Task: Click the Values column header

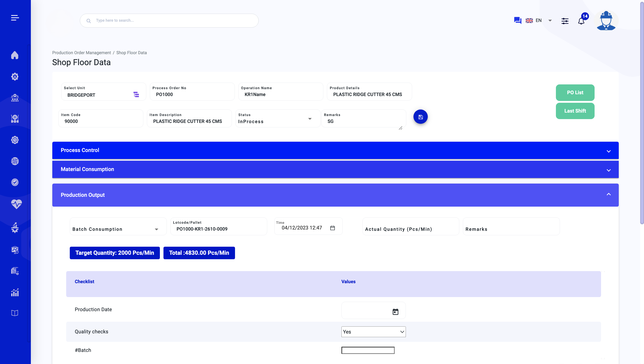Action: (x=348, y=282)
